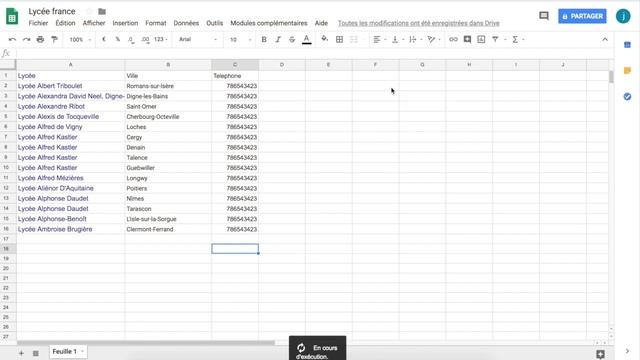Open the Afficher menu

pyautogui.click(x=94, y=23)
